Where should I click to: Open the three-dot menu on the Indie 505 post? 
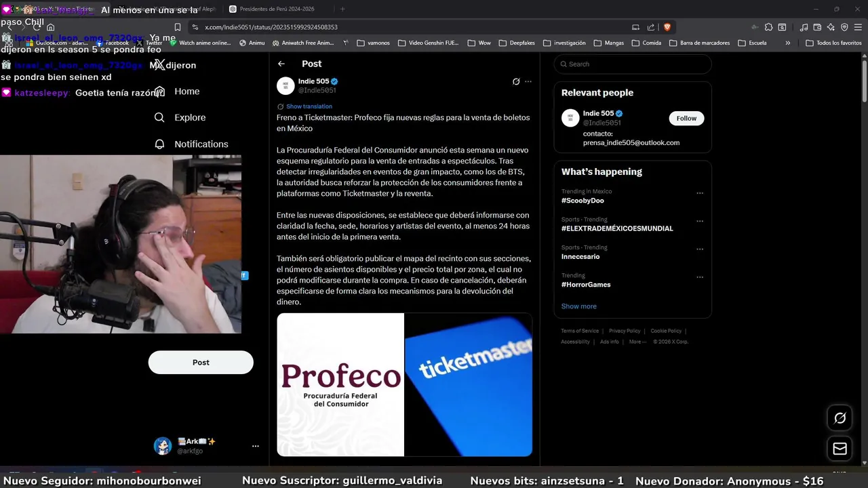528,81
